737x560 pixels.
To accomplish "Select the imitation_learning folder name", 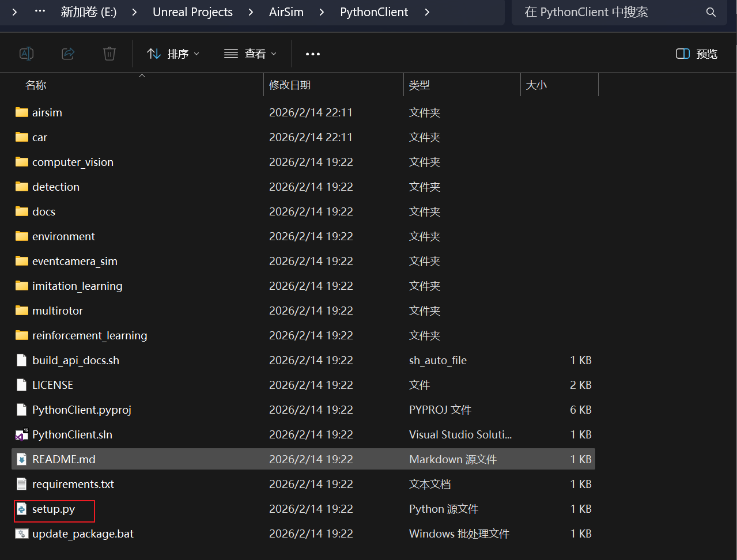I will (77, 286).
